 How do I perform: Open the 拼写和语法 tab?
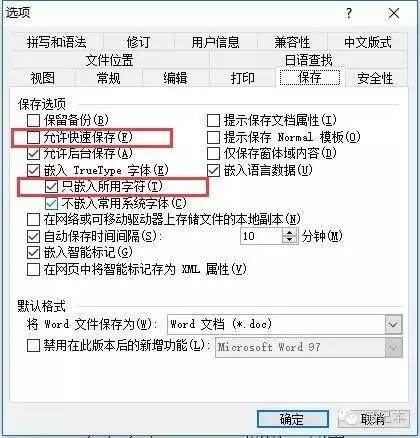(x=56, y=42)
